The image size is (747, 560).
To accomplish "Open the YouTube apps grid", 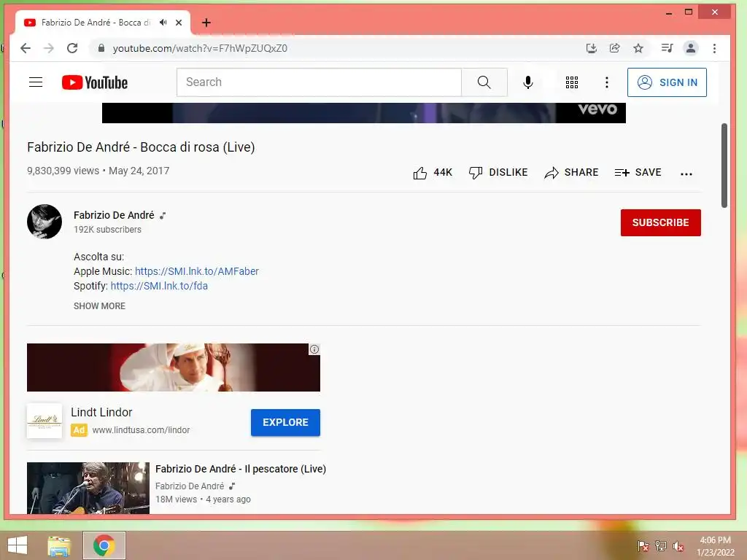I will (x=572, y=82).
